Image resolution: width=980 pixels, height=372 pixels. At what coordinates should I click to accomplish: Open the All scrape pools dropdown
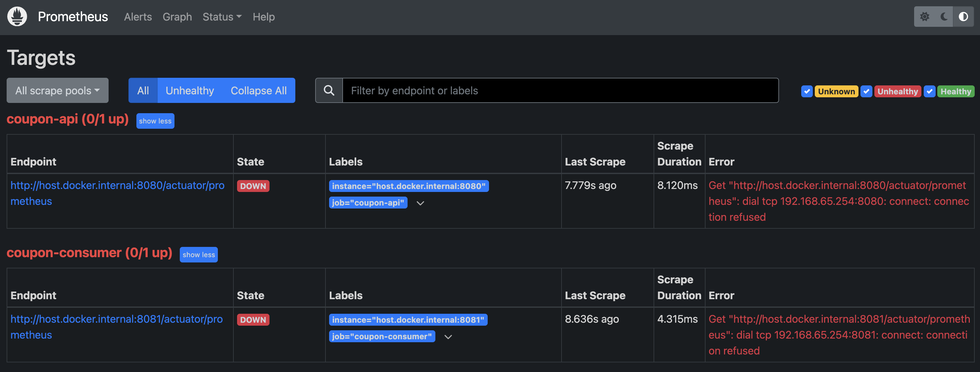(x=58, y=91)
